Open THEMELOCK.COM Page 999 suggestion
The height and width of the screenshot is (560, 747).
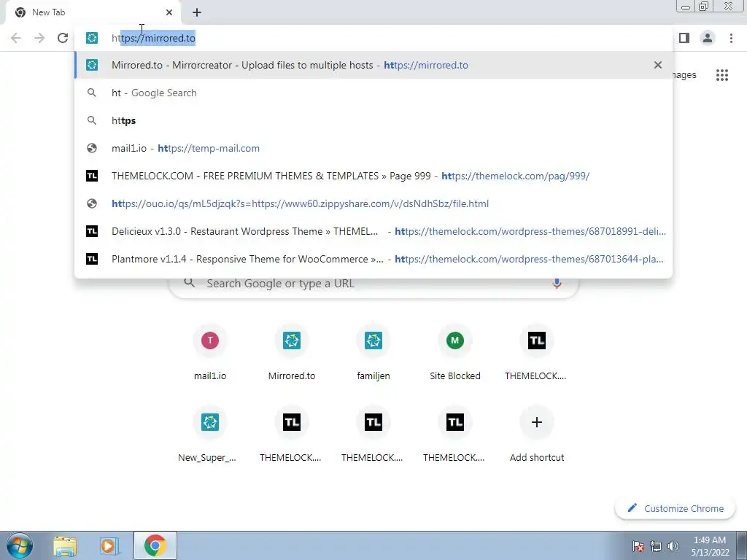click(x=373, y=176)
